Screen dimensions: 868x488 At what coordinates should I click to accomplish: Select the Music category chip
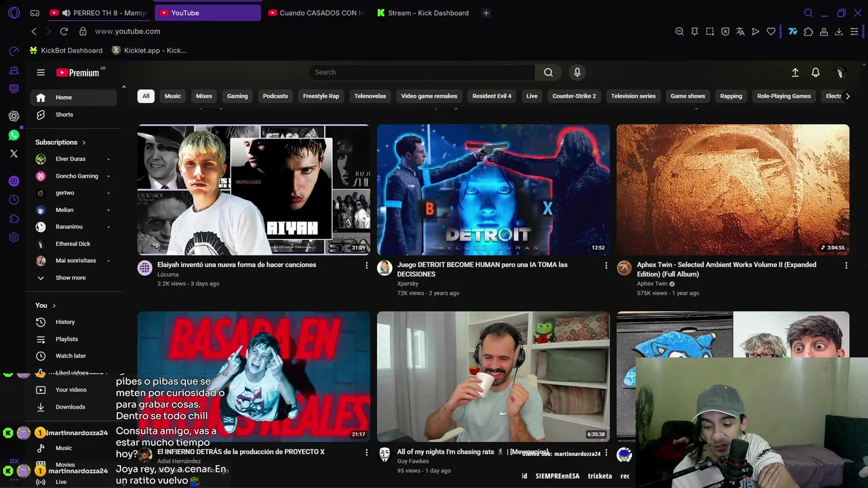pos(173,96)
